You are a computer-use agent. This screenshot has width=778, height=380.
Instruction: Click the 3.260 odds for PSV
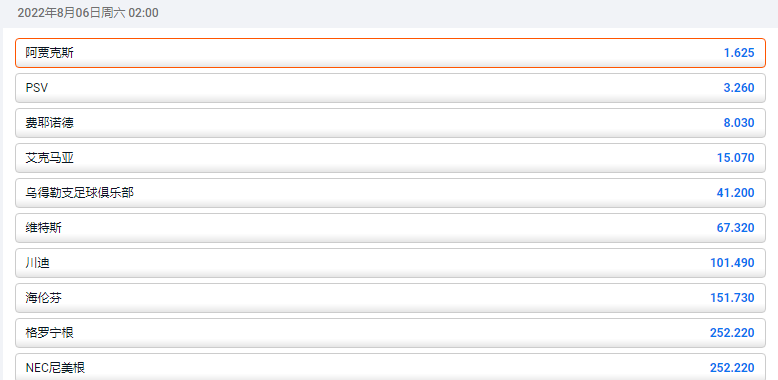738,88
